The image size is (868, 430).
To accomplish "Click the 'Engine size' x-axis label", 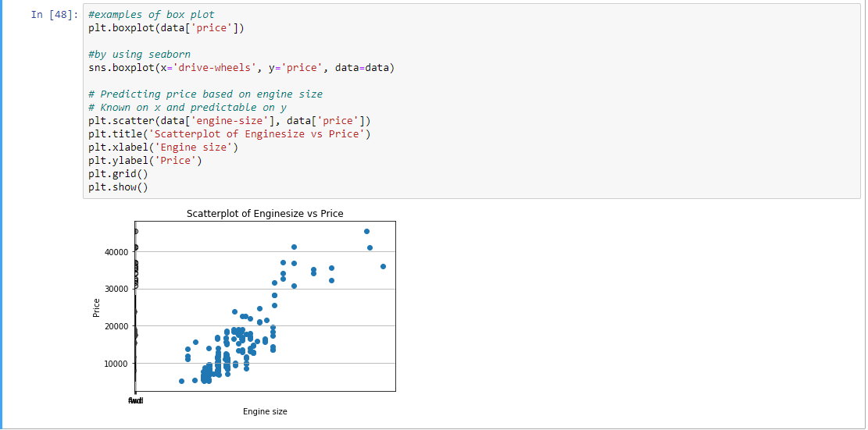I will [265, 411].
